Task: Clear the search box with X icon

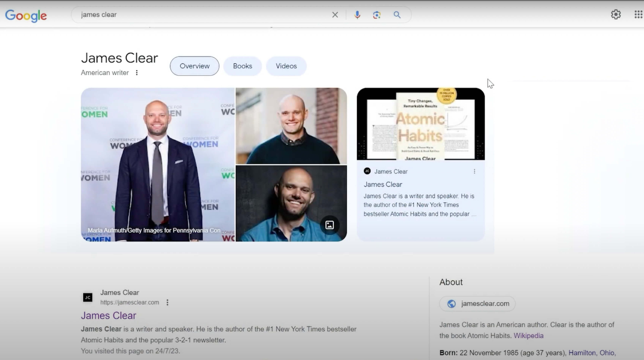Action: (335, 15)
